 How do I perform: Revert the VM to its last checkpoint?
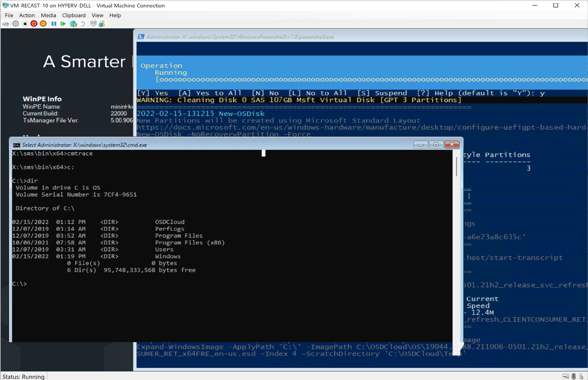pyautogui.click(x=83, y=24)
